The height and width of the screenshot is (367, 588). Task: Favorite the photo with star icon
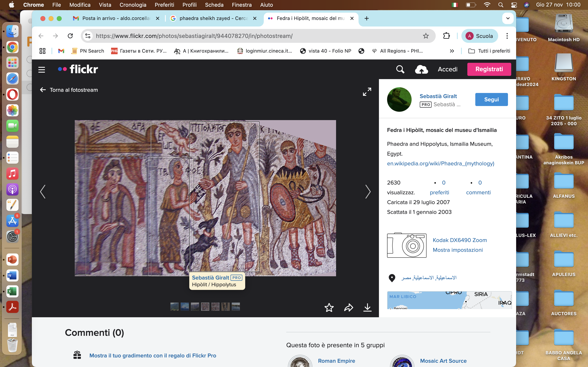329,307
